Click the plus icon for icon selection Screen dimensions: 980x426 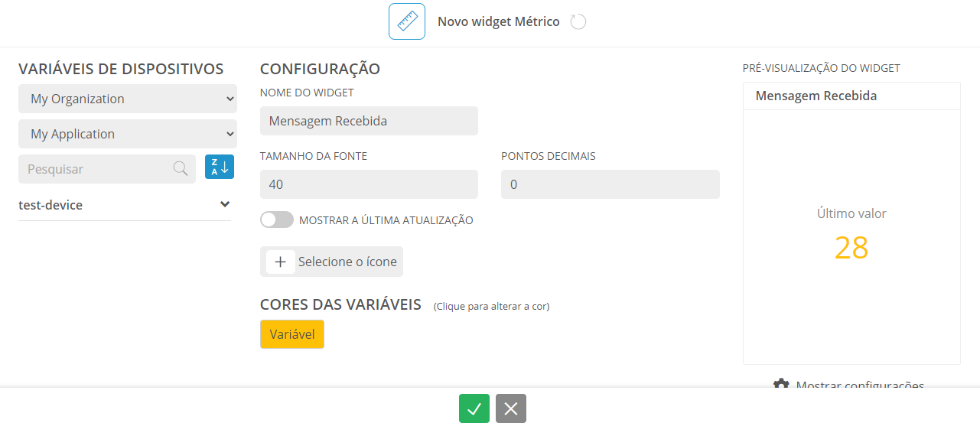tap(281, 262)
